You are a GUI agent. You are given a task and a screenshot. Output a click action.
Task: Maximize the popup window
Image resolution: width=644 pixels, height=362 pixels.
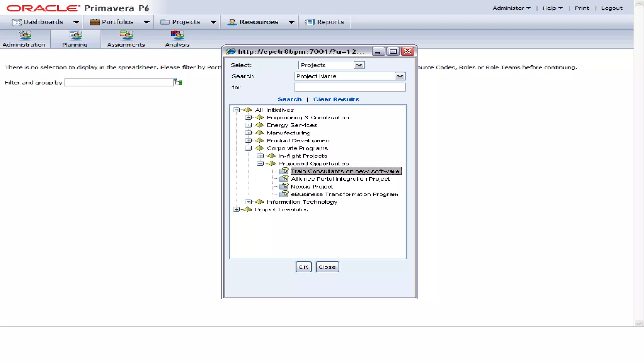(x=393, y=52)
